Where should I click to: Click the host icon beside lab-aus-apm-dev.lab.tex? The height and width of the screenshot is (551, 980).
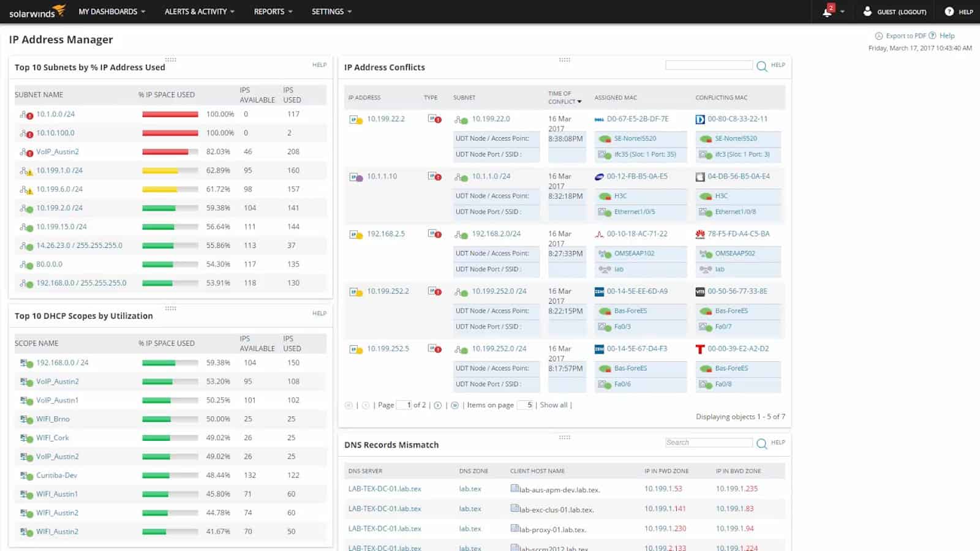514,489
